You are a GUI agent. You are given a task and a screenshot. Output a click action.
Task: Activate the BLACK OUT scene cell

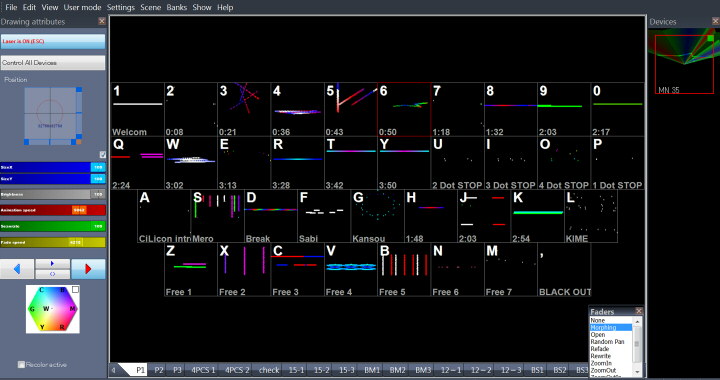tap(564, 269)
